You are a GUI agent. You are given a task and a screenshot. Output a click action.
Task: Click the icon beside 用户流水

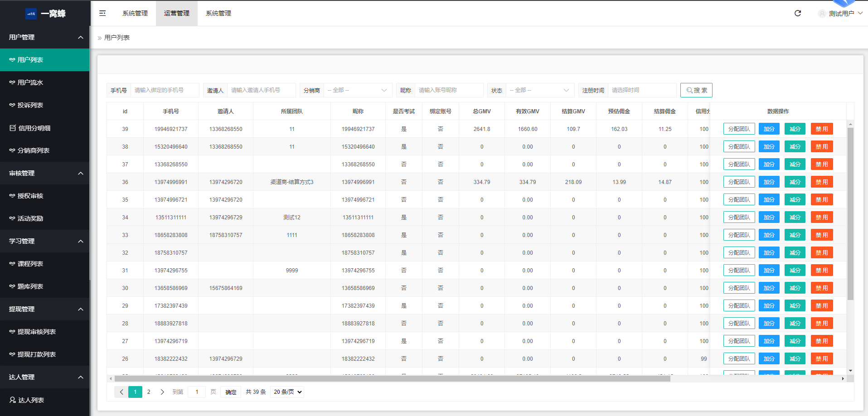point(12,82)
